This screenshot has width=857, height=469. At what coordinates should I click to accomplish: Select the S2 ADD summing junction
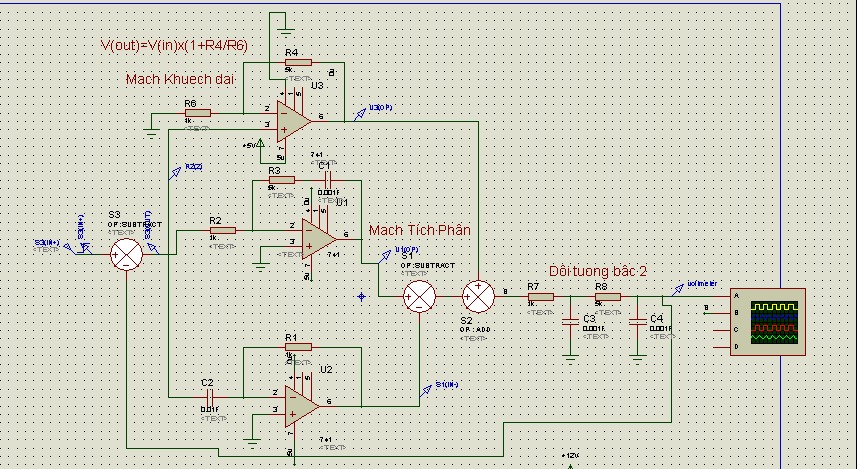click(478, 297)
